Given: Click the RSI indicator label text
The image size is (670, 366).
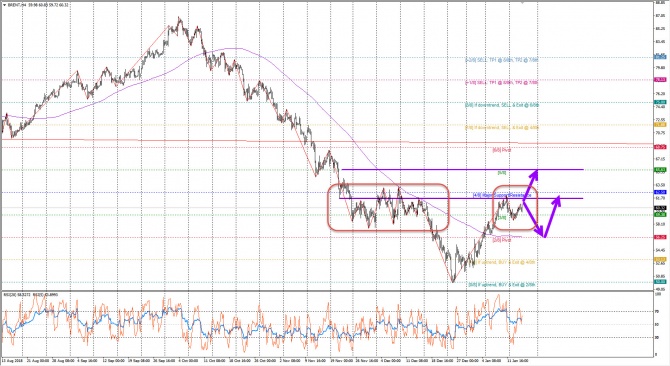Looking at the screenshot, I should (30, 294).
